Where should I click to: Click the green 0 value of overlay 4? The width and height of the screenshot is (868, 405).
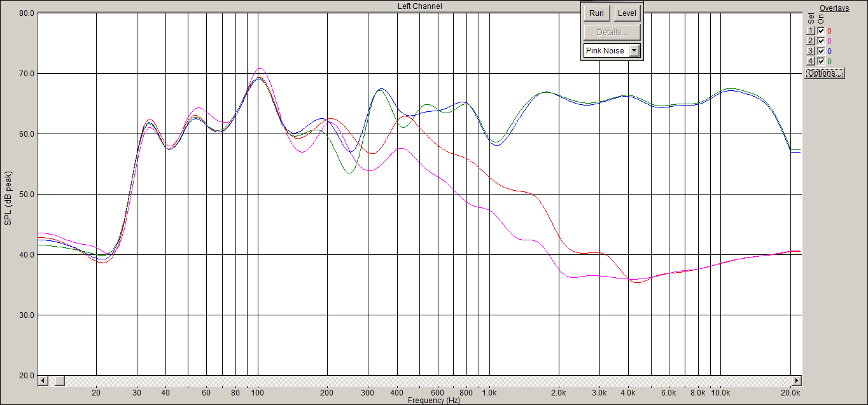(829, 61)
